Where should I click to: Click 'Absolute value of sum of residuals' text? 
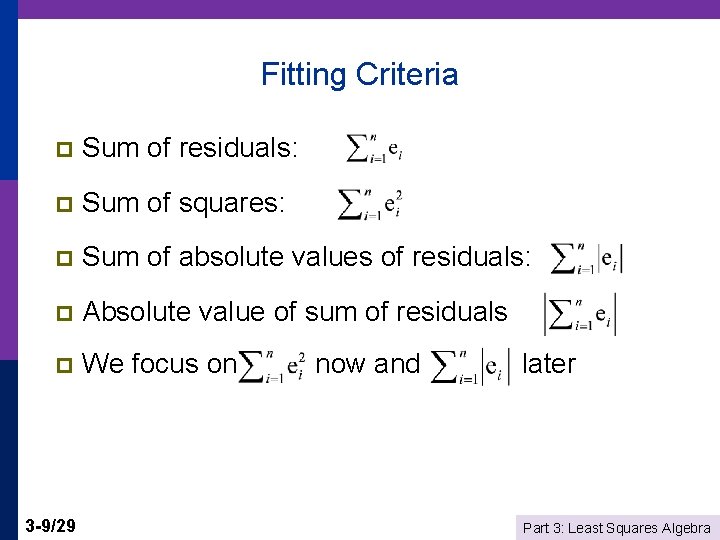click(295, 311)
